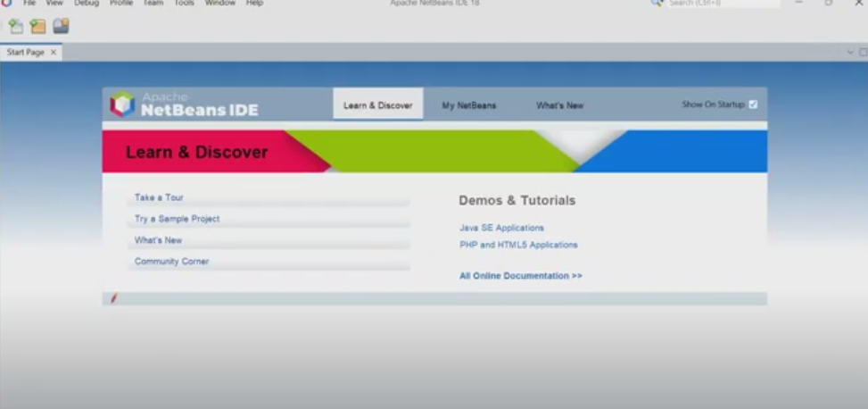The width and height of the screenshot is (868, 409).
Task: Open the File menu
Action: [x=29, y=3]
